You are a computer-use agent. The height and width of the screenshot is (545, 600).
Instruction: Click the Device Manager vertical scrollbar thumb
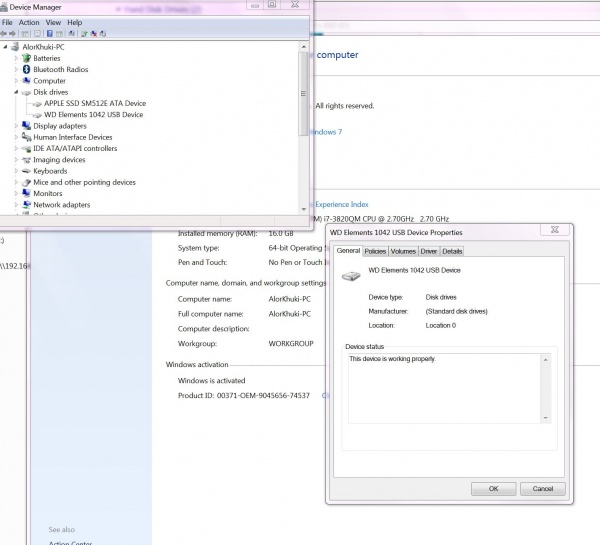[x=303, y=94]
